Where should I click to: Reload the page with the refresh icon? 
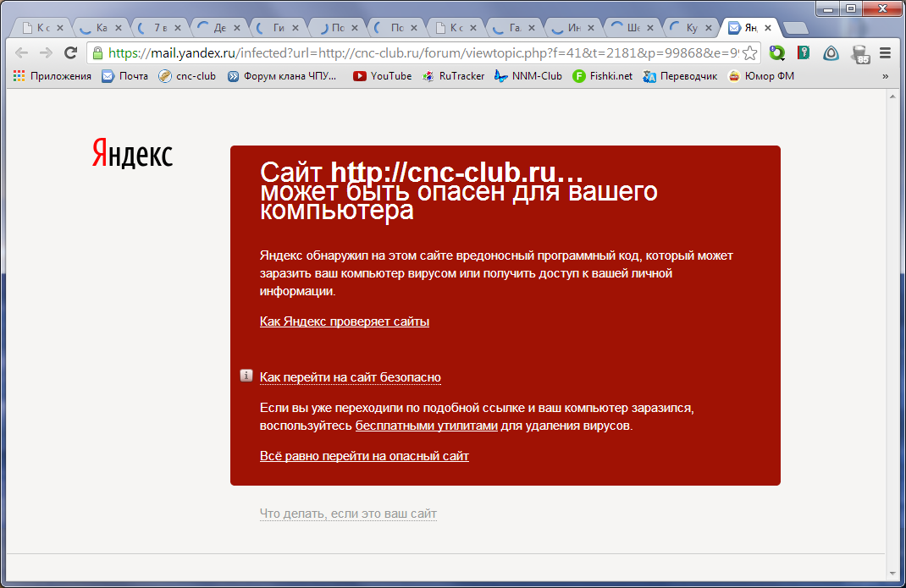(x=70, y=53)
